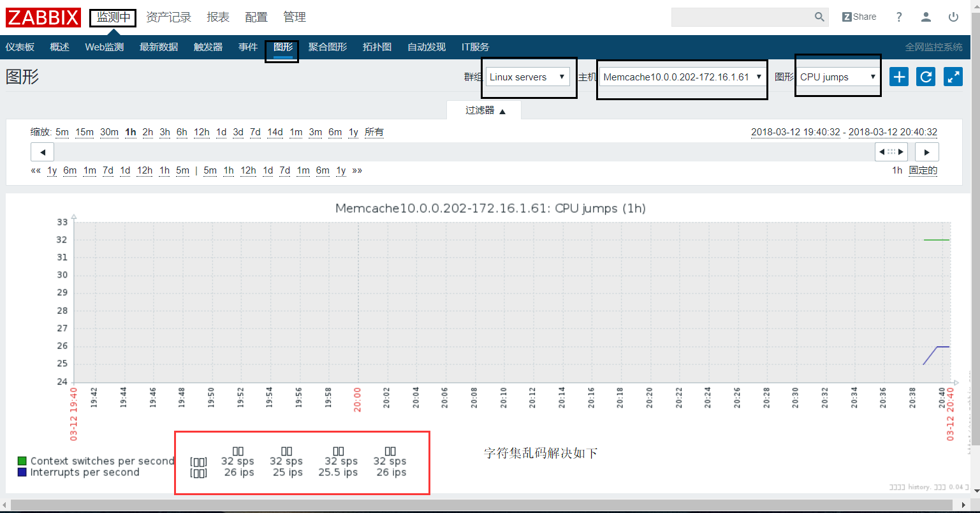Toggle fullscreen with the expand arrows icon
This screenshot has width=980, height=513.
point(953,77)
